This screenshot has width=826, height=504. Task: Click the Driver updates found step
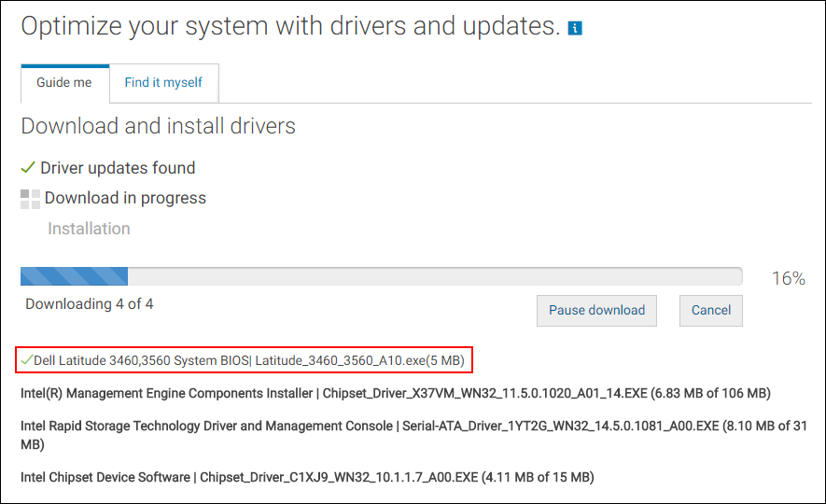coord(118,168)
